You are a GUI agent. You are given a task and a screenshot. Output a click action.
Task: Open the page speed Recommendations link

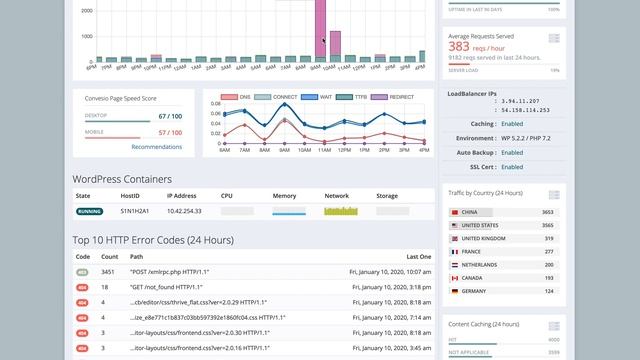[x=157, y=147]
